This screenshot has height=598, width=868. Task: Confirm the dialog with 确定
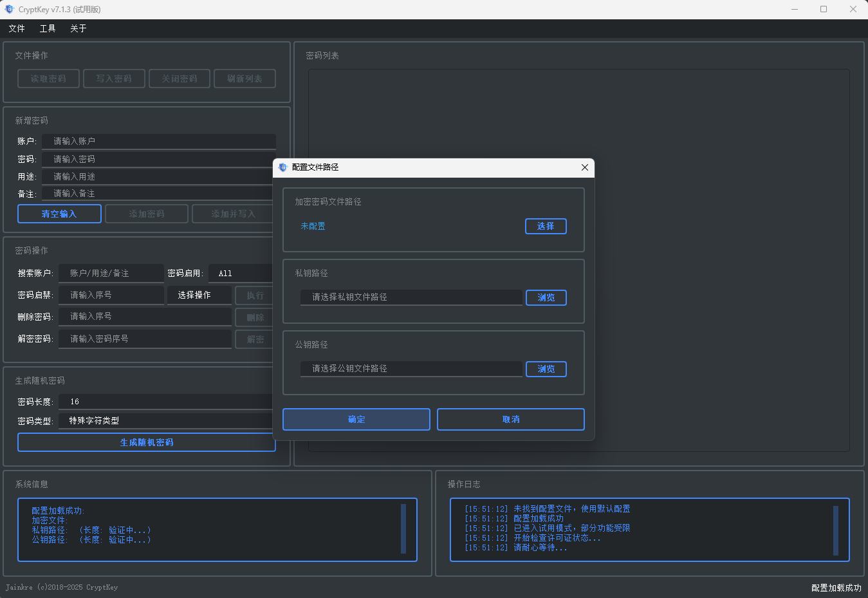point(356,419)
